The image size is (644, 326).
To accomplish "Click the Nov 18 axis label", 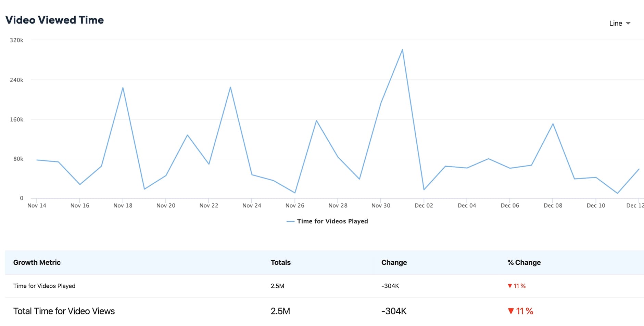I will (123, 206).
